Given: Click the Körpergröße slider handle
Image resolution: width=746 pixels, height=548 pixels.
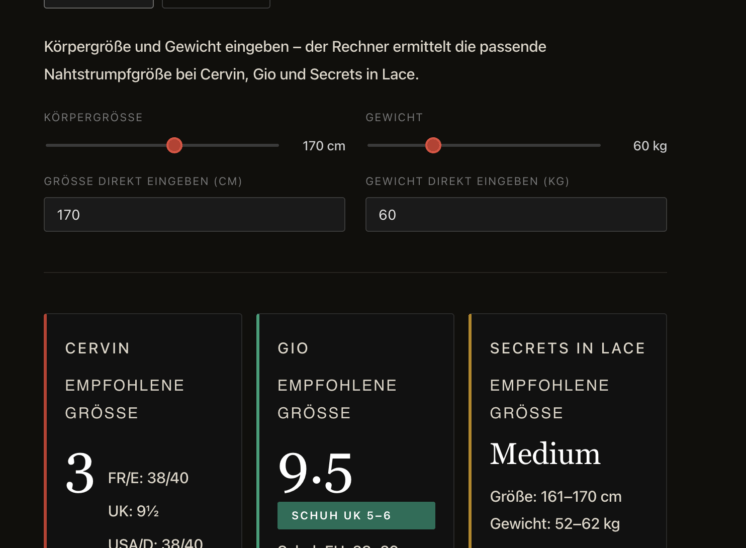Looking at the screenshot, I should click(175, 146).
